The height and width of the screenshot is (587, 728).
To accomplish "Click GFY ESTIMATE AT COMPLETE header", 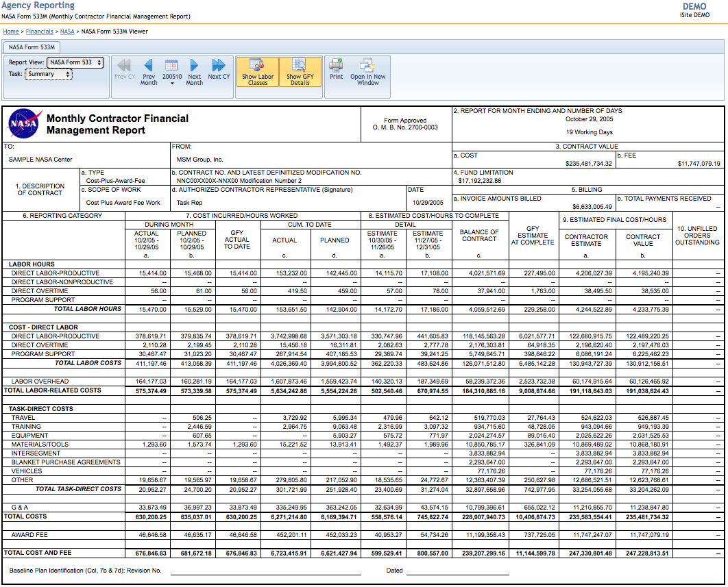I will click(533, 235).
